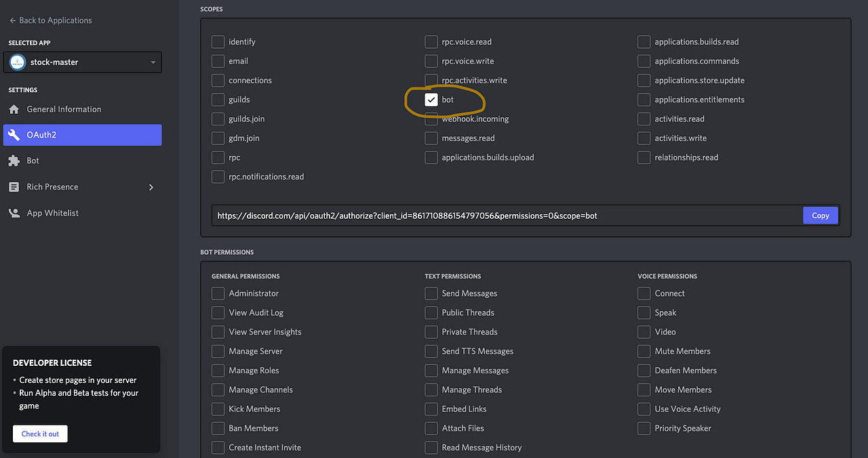Enable the Embed Links permission
This screenshot has height=458, width=868.
point(431,409)
